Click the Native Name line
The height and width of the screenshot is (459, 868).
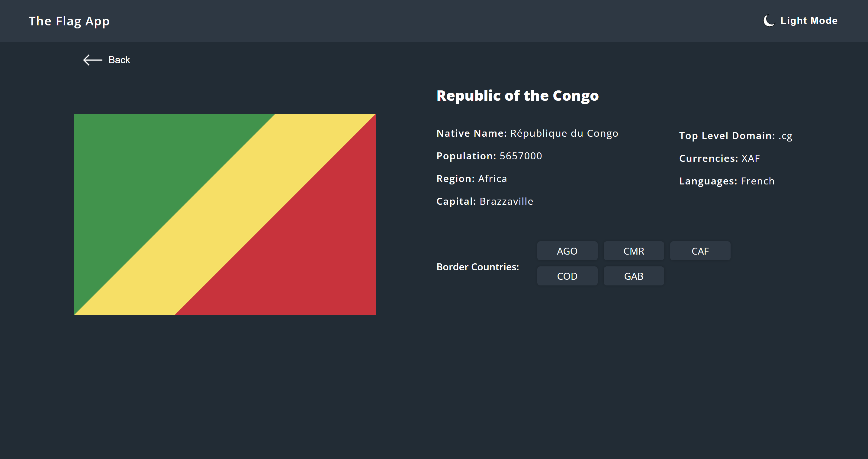click(x=527, y=134)
